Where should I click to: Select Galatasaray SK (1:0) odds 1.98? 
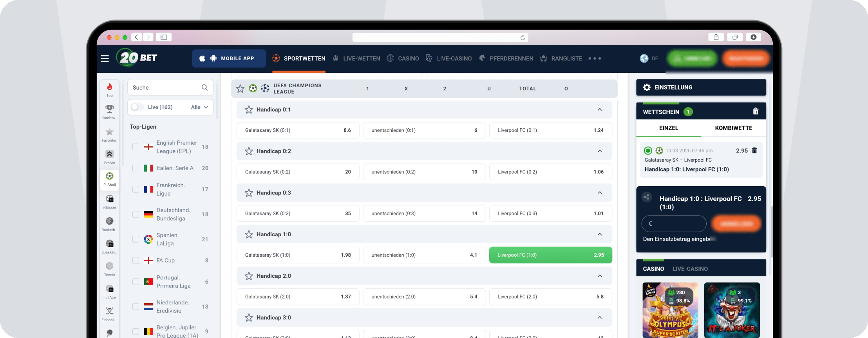pyautogui.click(x=298, y=255)
